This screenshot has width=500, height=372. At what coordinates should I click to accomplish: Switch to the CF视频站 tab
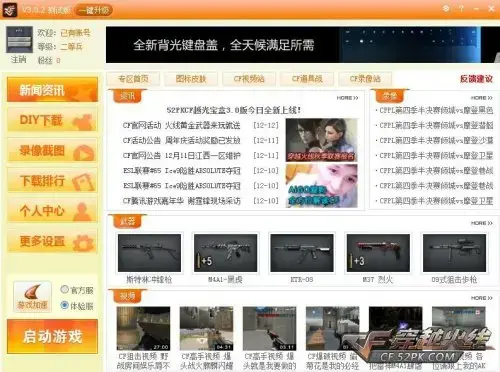click(249, 79)
